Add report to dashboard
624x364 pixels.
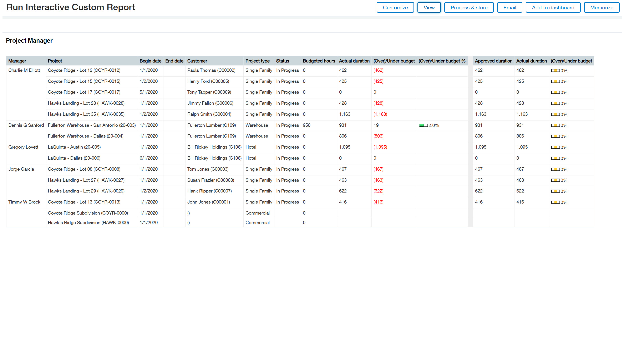coord(553,7)
